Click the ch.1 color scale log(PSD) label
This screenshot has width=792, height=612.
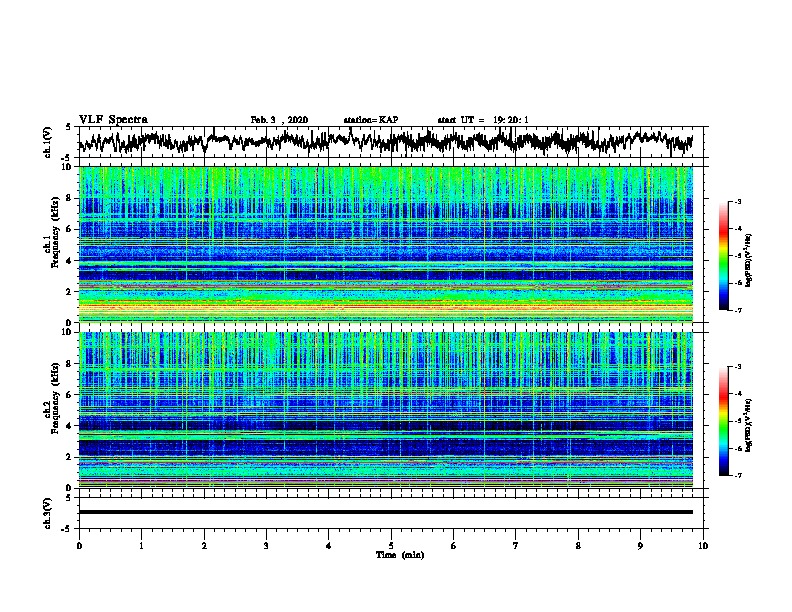click(x=748, y=260)
